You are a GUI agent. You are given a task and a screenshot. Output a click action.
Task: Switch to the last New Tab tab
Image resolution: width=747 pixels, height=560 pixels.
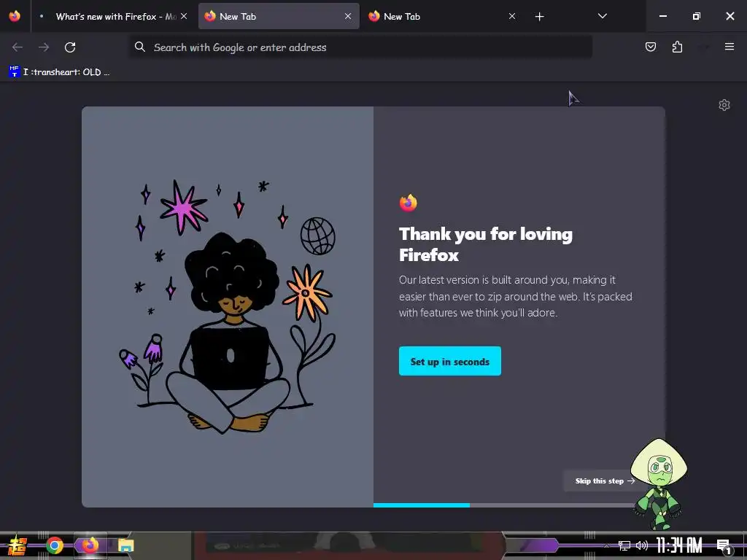pos(442,16)
